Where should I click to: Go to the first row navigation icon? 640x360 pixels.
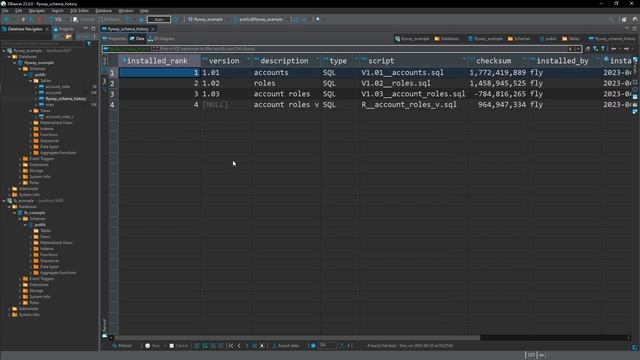tap(231, 346)
